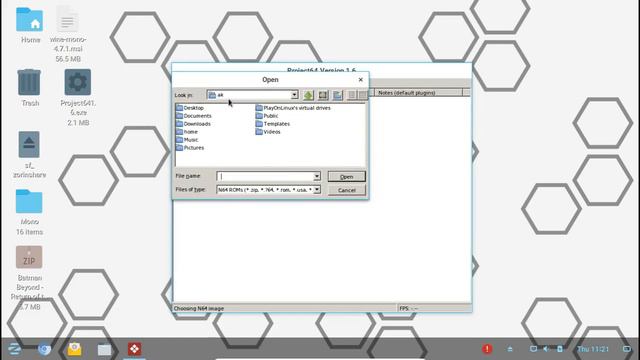Viewport: 640px width, 360px height.
Task: Click the Open button in the dialog
Action: coord(347,177)
